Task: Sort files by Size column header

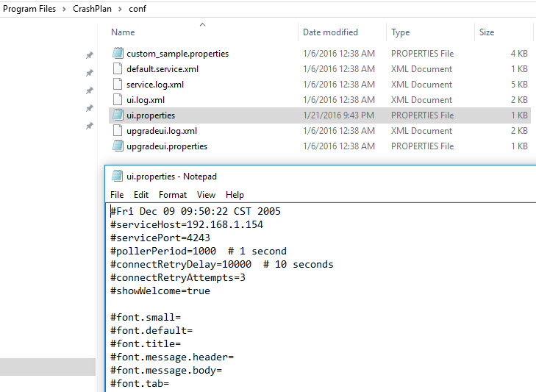Action: tap(487, 32)
